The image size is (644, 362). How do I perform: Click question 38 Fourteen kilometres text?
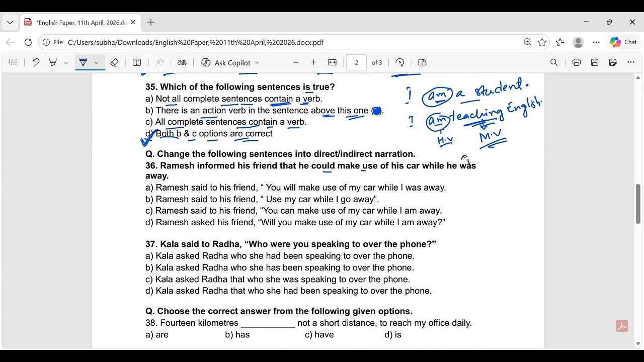coord(308,323)
